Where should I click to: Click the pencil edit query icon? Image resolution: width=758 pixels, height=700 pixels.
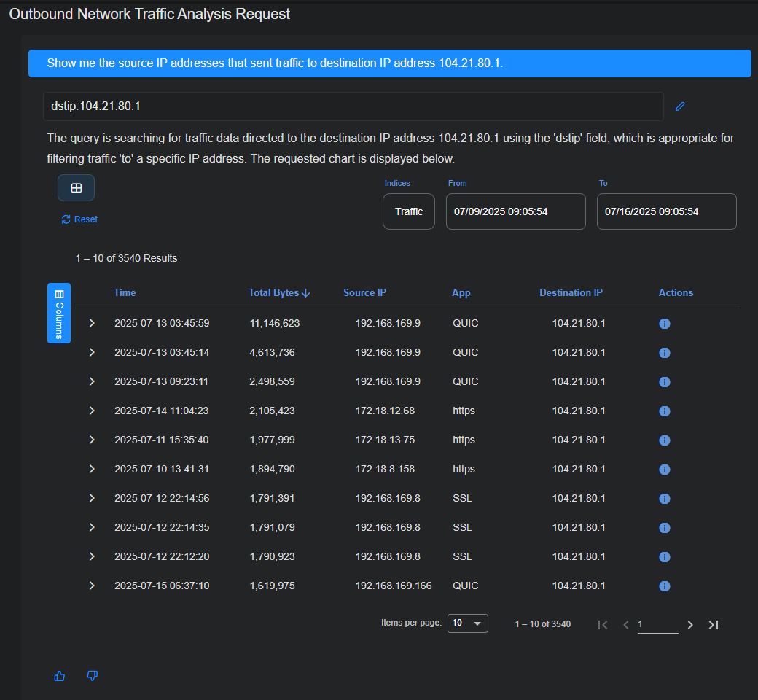680,106
